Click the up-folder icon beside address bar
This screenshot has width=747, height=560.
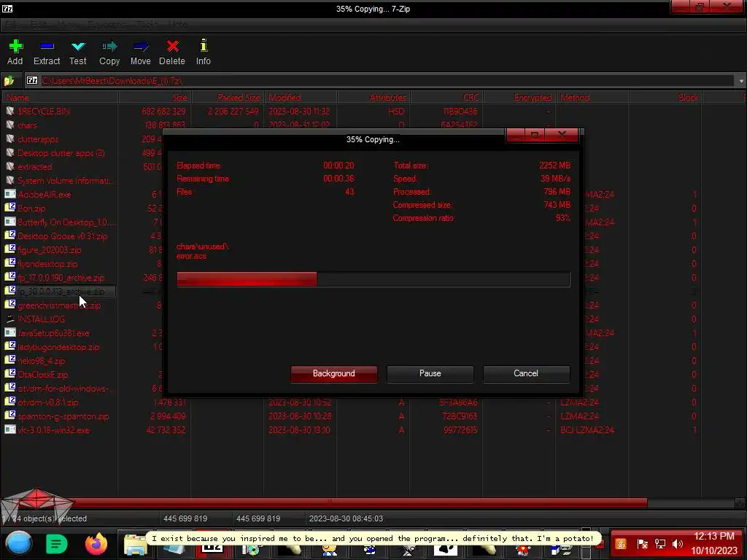(x=9, y=80)
